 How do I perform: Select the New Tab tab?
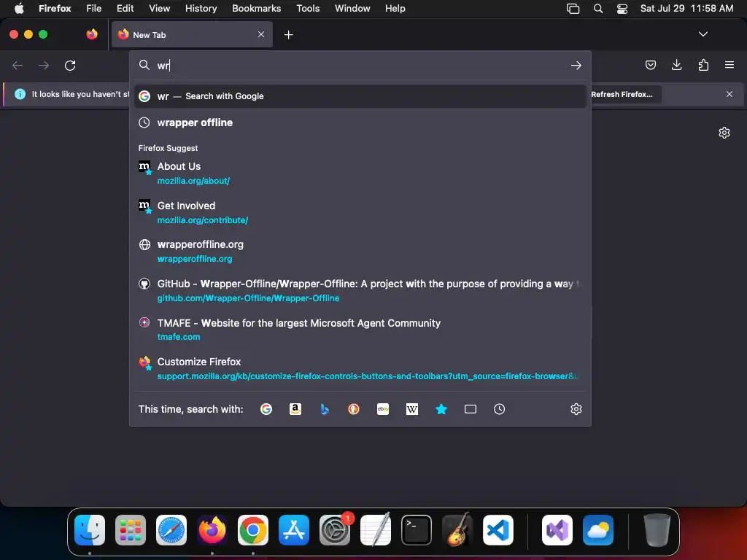tap(192, 34)
